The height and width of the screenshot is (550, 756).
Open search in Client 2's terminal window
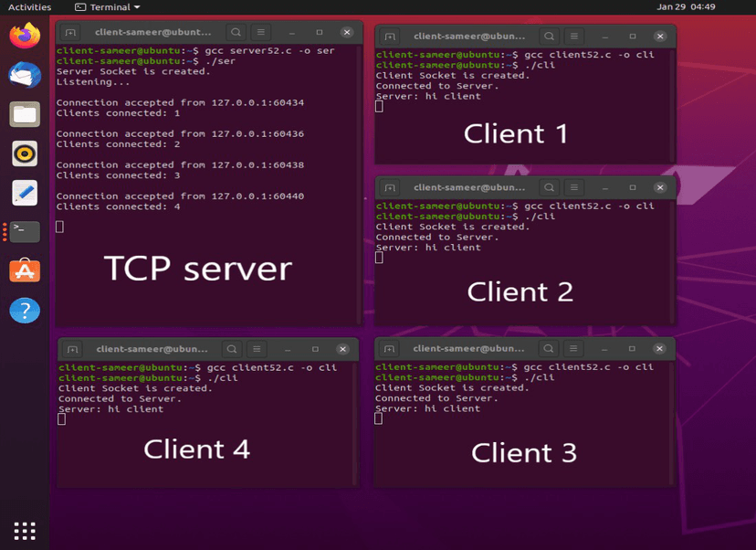(549, 187)
